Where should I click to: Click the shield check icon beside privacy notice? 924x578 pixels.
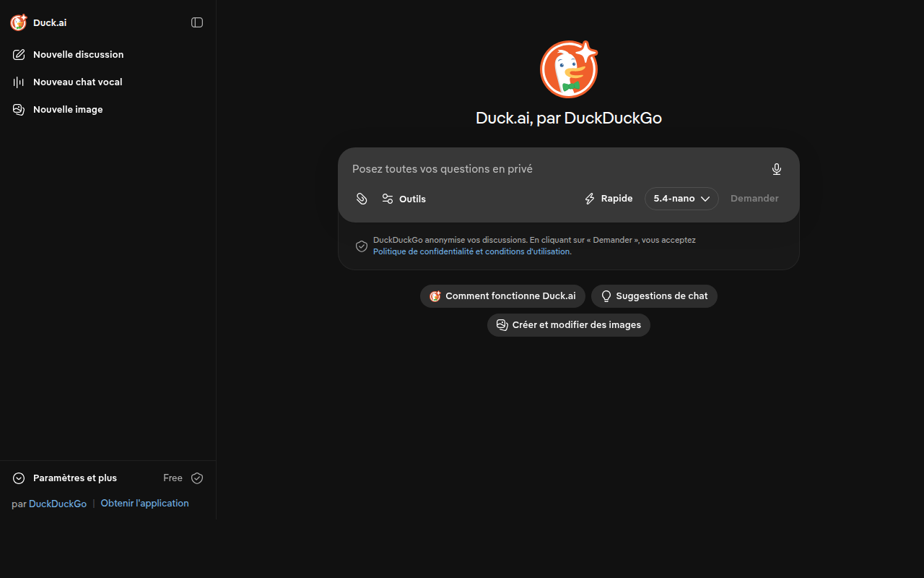pyautogui.click(x=362, y=246)
